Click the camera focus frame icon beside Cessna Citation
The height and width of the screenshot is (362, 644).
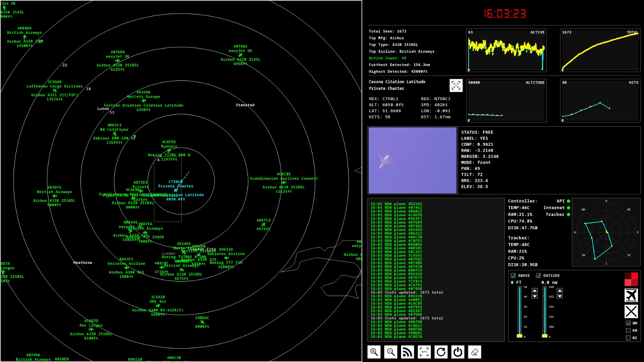[456, 85]
